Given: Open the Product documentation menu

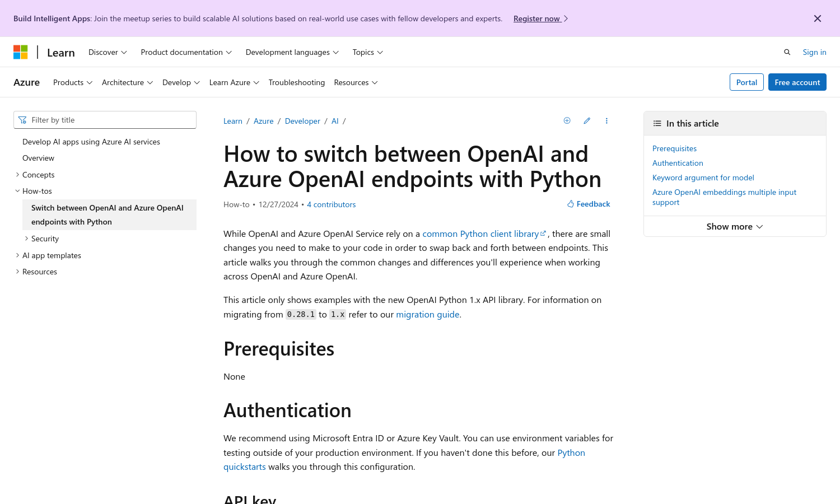Looking at the screenshot, I should tap(186, 52).
